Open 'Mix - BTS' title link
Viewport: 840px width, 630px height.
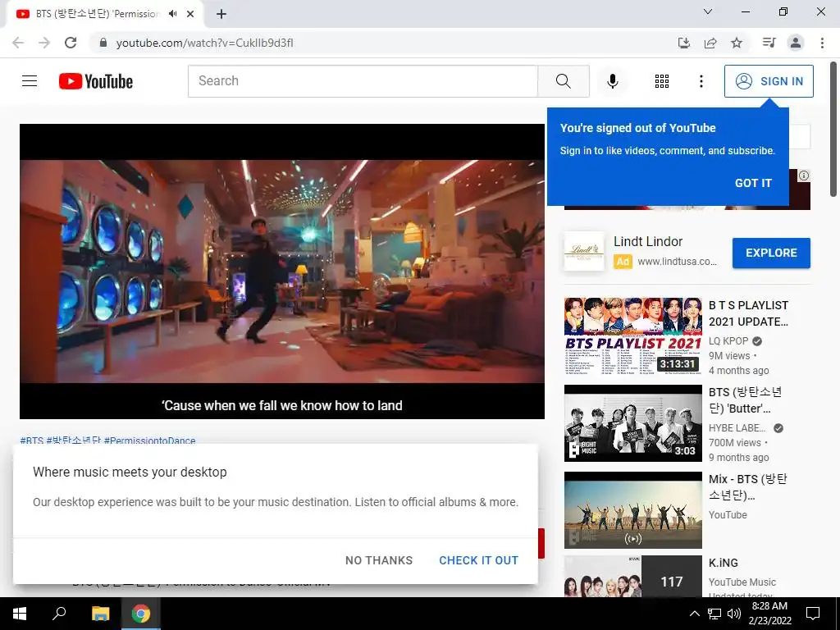pyautogui.click(x=748, y=487)
